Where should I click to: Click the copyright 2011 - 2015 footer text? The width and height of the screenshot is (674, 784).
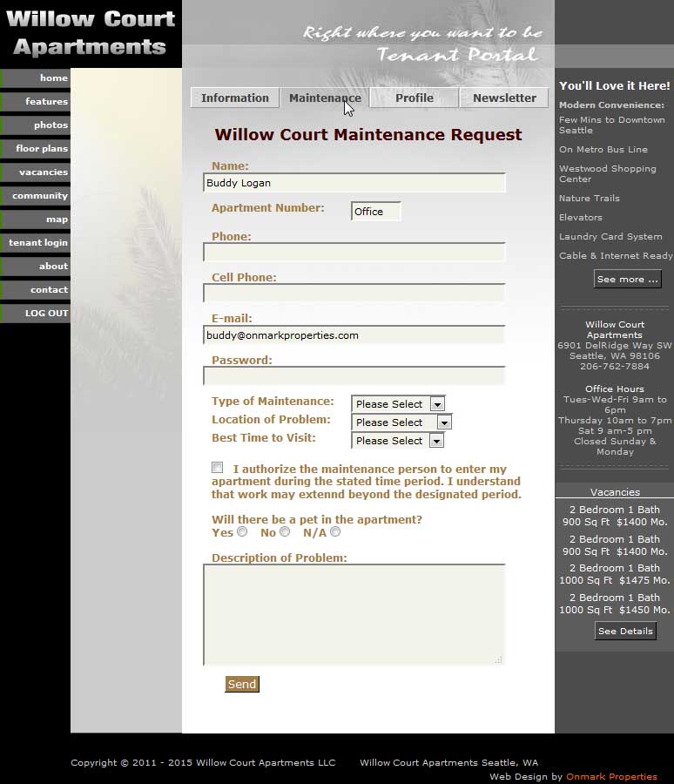[x=203, y=762]
